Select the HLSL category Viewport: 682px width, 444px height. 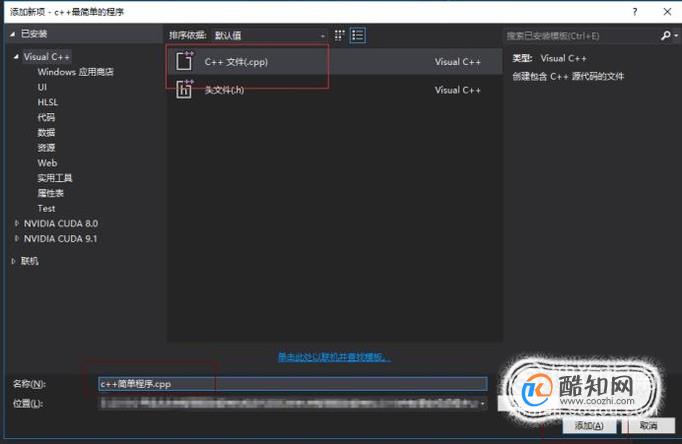pyautogui.click(x=47, y=102)
